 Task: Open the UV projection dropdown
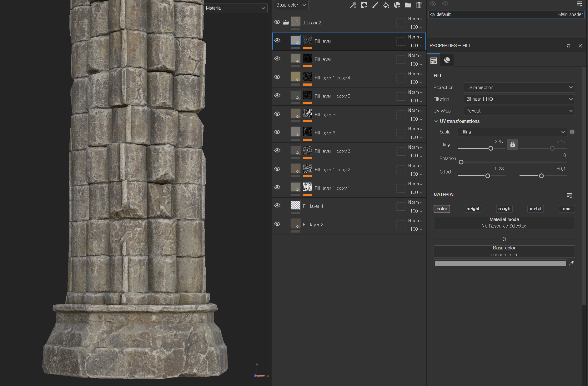(519, 88)
